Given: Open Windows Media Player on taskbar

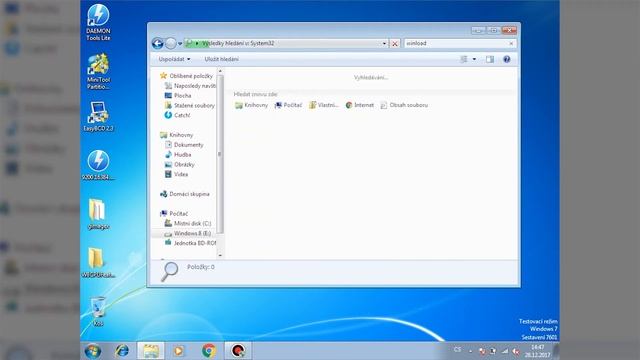Looking at the screenshot, I should pyautogui.click(x=179, y=351).
